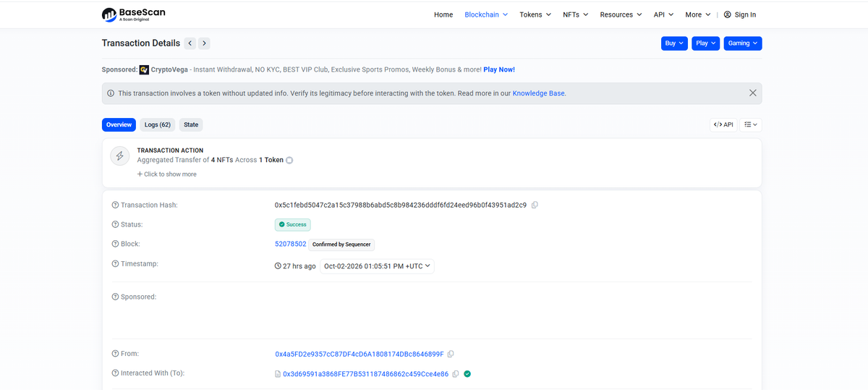The image size is (868, 390).
Task: Click the Confirmed by Sequencer badge
Action: coord(341,245)
